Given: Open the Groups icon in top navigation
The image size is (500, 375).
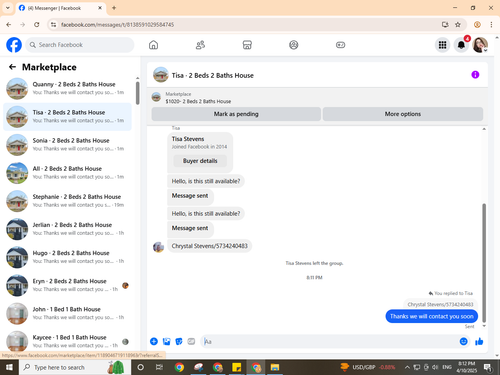Looking at the screenshot, I should point(294,45).
